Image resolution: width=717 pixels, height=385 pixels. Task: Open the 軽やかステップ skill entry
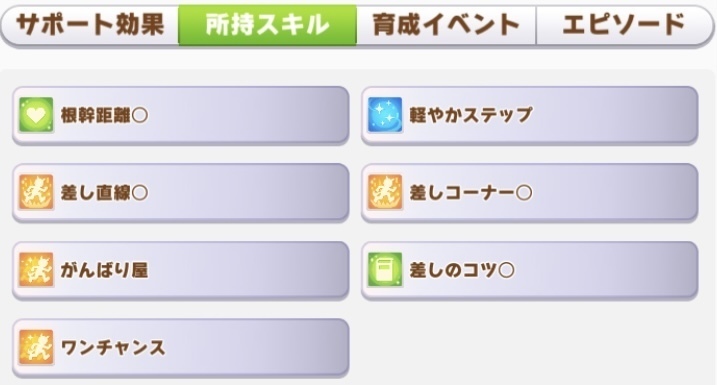click(530, 115)
